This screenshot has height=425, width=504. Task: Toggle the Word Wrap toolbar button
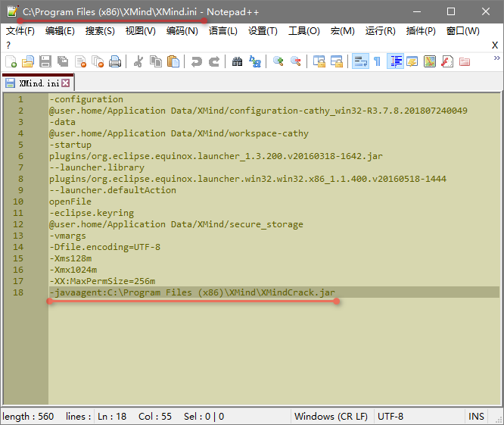(360, 61)
